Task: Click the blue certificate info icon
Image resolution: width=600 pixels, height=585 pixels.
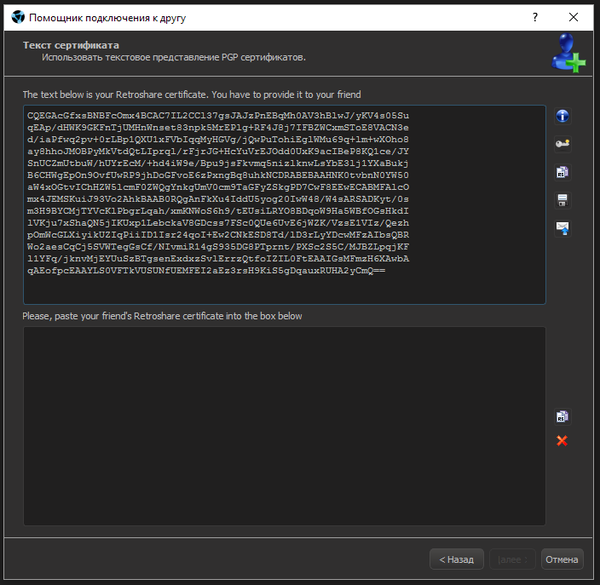Action: click(562, 116)
